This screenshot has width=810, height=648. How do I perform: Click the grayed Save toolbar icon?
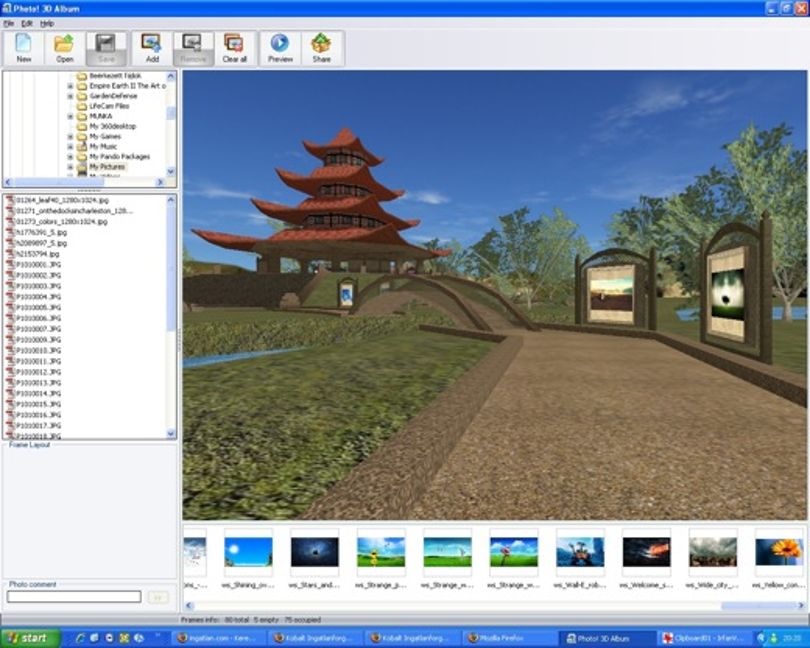pyautogui.click(x=106, y=49)
